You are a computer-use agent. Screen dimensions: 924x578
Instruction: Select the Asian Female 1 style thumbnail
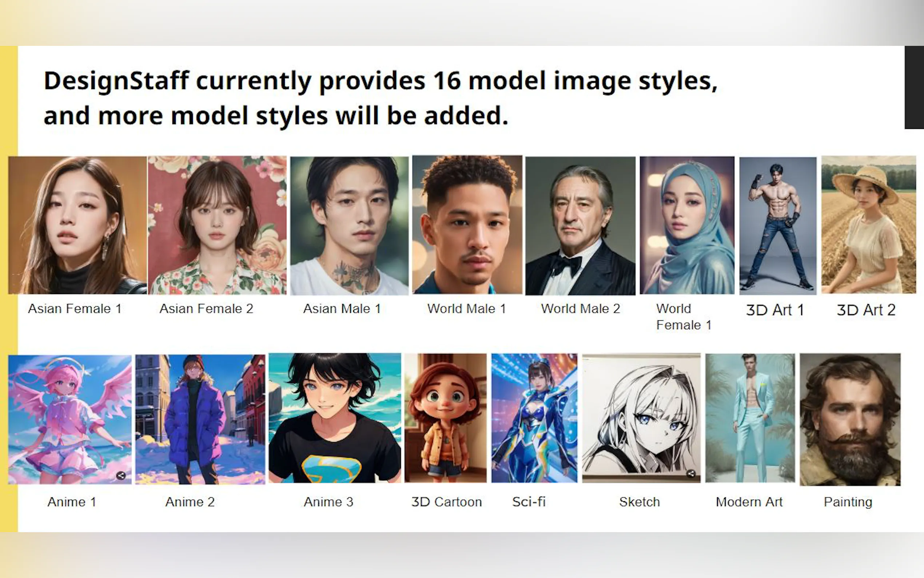coord(77,225)
